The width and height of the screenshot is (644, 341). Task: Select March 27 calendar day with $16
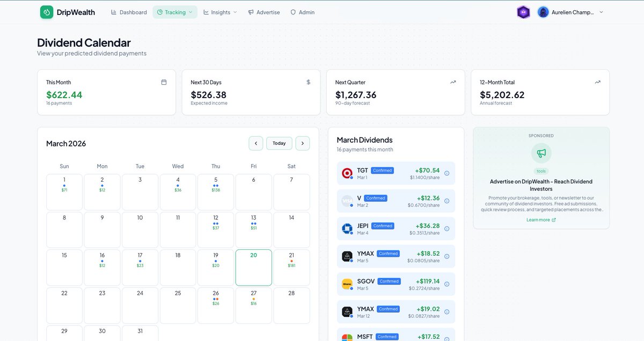(254, 306)
